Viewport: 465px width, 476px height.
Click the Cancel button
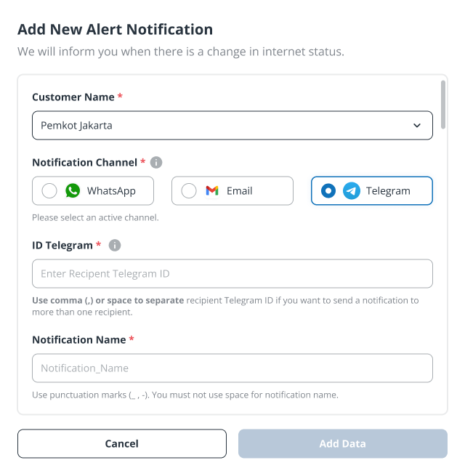click(122, 443)
